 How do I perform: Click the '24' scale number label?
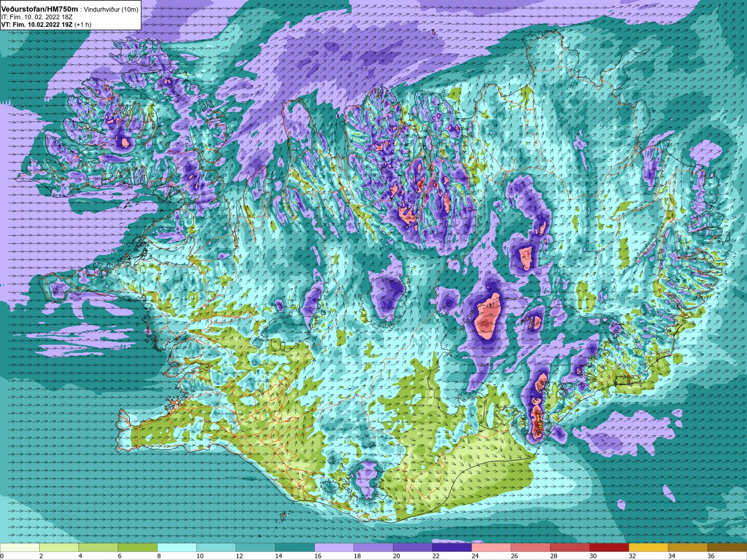click(x=476, y=556)
